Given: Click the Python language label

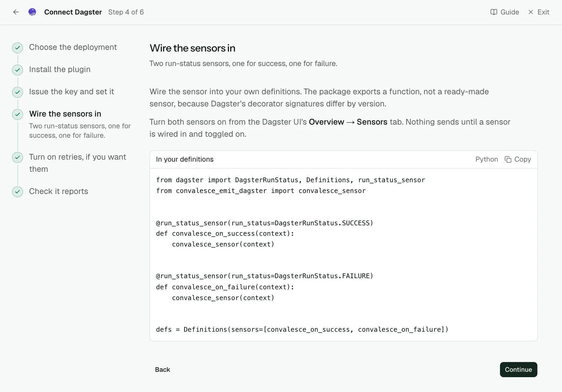Looking at the screenshot, I should tap(486, 159).
